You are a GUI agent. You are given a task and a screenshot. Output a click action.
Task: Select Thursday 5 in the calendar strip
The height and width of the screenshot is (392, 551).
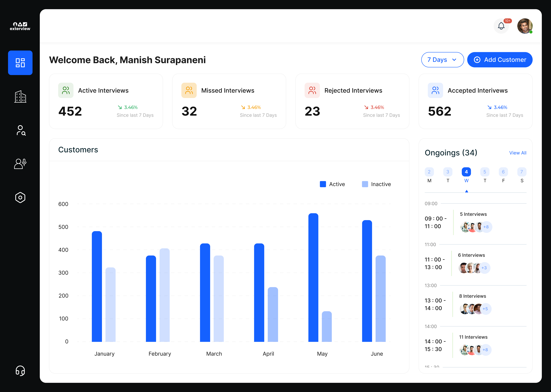click(x=485, y=175)
